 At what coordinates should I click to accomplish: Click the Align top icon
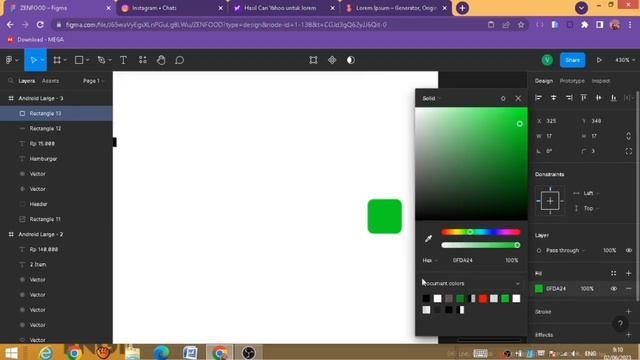pos(584,98)
